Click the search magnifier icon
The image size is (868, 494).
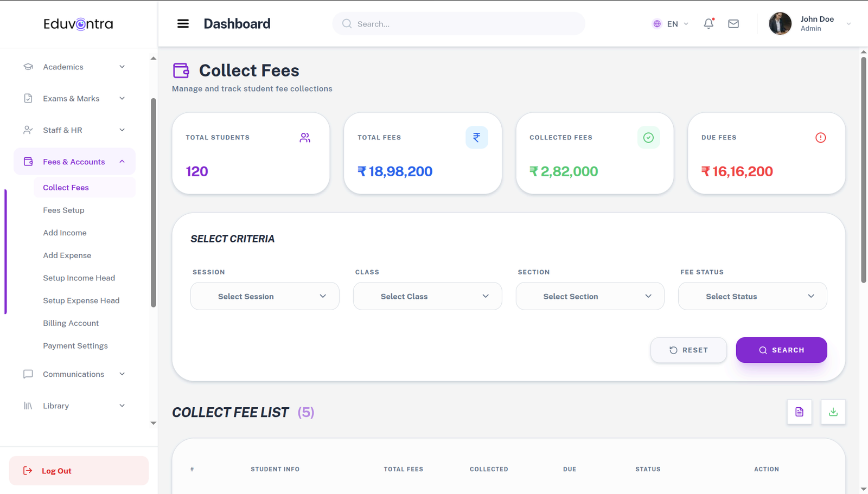(347, 24)
